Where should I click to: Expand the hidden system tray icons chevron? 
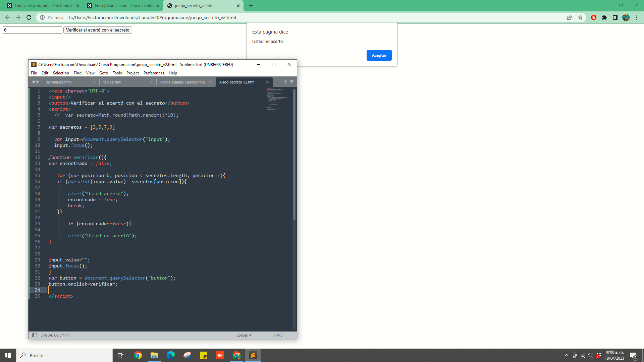(x=567, y=355)
